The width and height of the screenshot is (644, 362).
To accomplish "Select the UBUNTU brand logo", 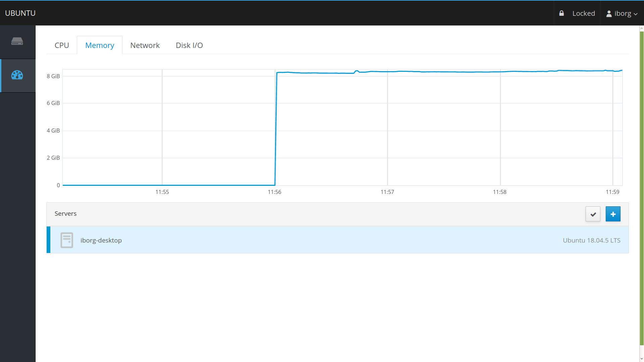I will [20, 13].
